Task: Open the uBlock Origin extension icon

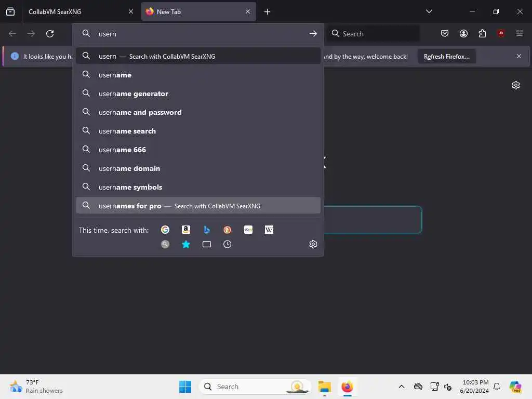Action: coord(501,33)
